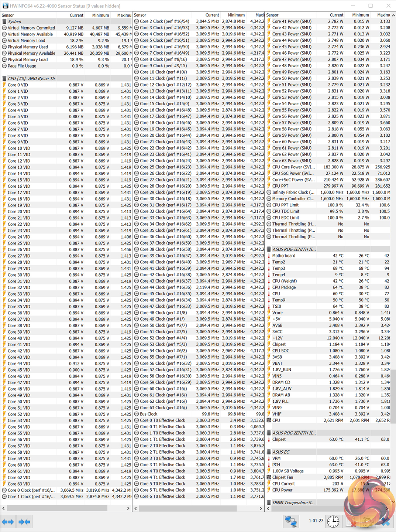Screen dimensions: 396x532
Task: Select the Core 63 VID row
Action: tap(66, 484)
